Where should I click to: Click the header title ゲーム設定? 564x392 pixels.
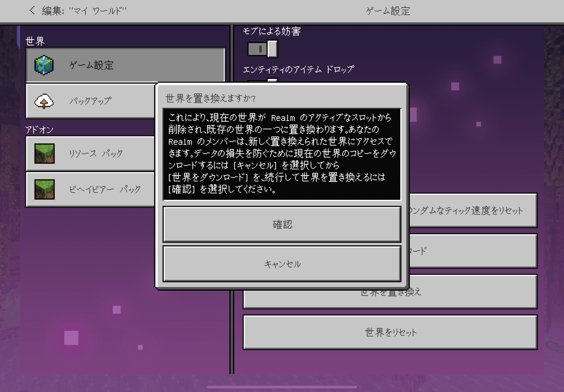tap(388, 11)
